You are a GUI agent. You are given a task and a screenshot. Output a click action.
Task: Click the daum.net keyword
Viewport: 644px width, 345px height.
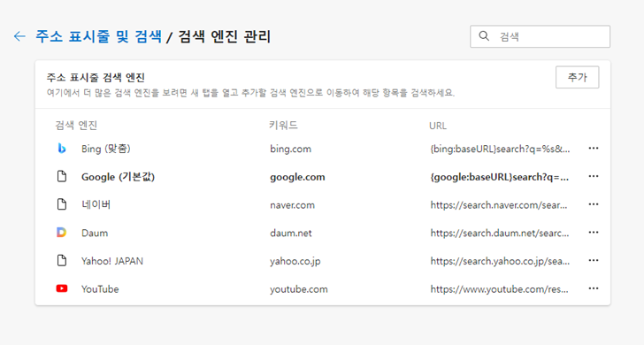[291, 233]
